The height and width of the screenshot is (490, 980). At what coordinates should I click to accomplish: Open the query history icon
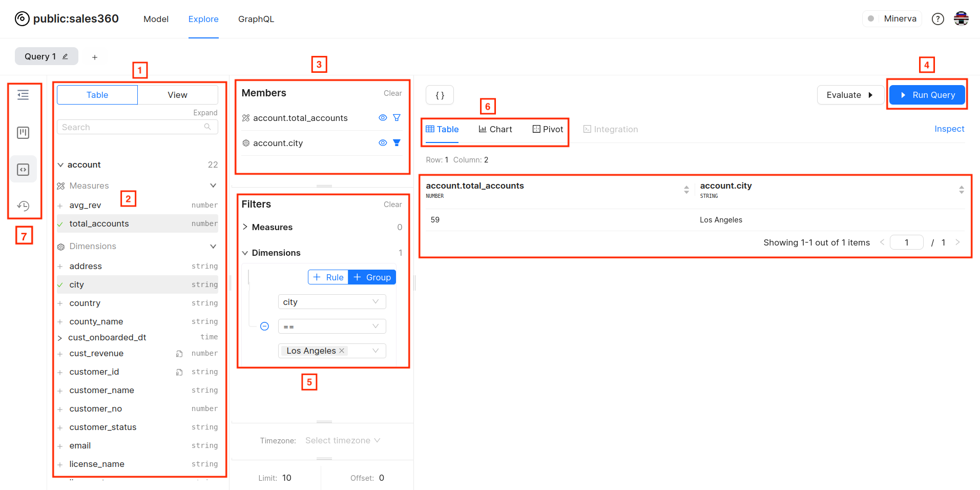point(23,206)
